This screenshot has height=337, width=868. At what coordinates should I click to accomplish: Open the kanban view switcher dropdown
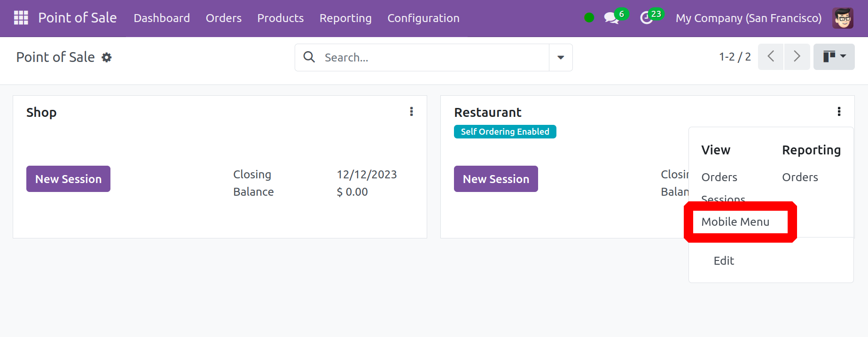[834, 57]
